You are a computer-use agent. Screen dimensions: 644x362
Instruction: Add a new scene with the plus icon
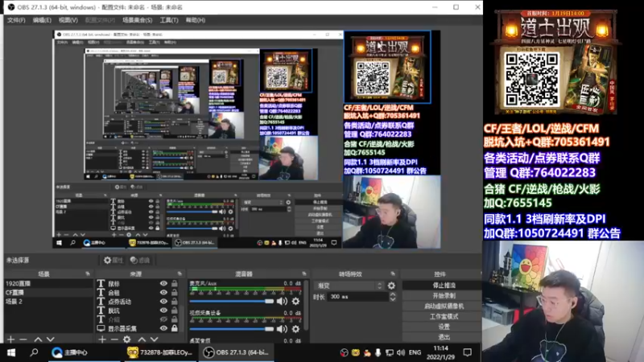(x=11, y=339)
